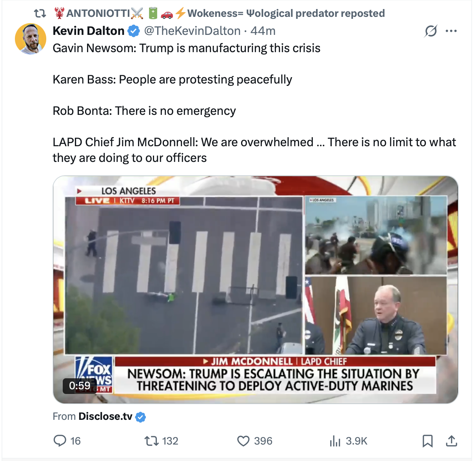Click the blue verified badge beside Kevin Dalton
The image size is (476, 461).
[x=134, y=31]
